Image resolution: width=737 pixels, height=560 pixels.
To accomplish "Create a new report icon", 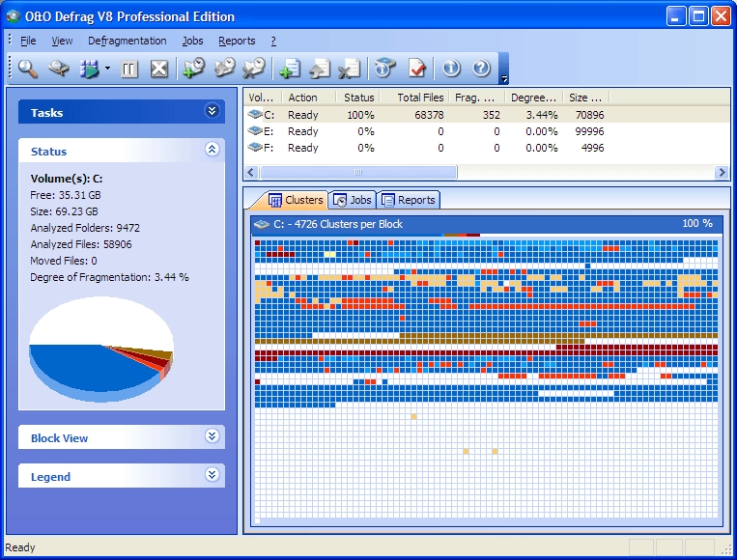I will click(290, 69).
